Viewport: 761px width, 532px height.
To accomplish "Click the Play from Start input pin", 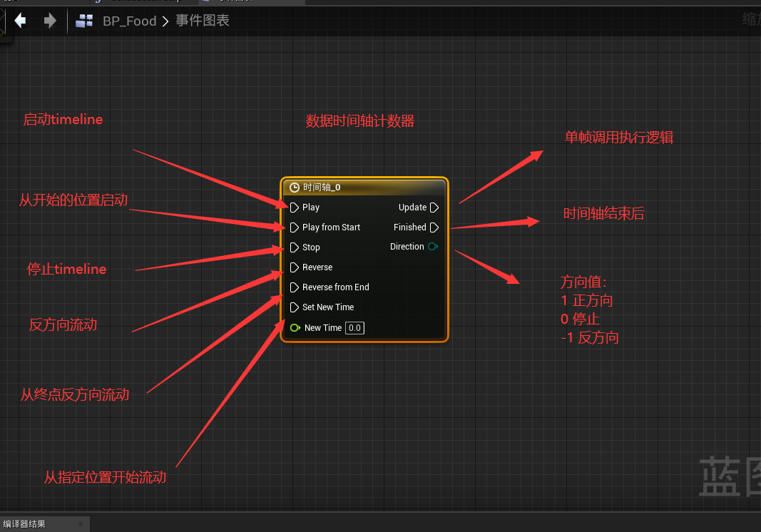I will pos(294,227).
